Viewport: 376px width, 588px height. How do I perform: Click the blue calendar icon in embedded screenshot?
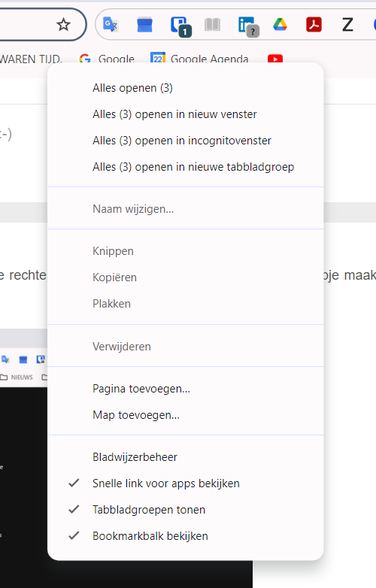[23, 360]
